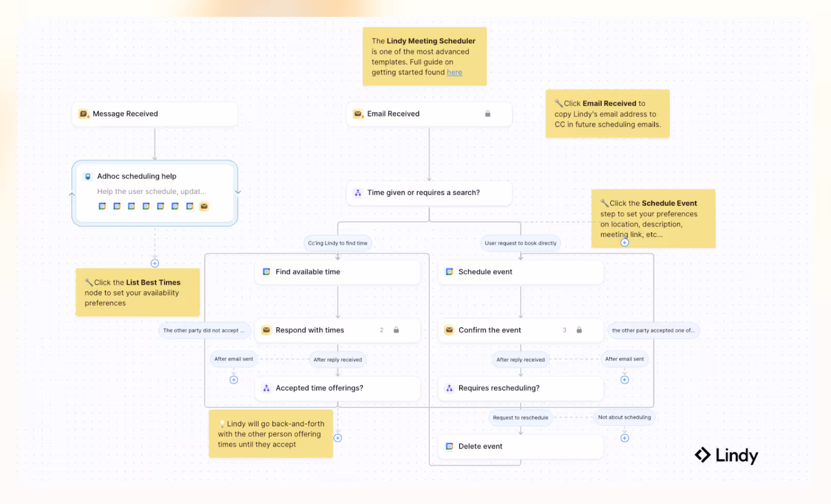
Task: Click plus button beneath Not about scheduling
Action: (x=625, y=438)
